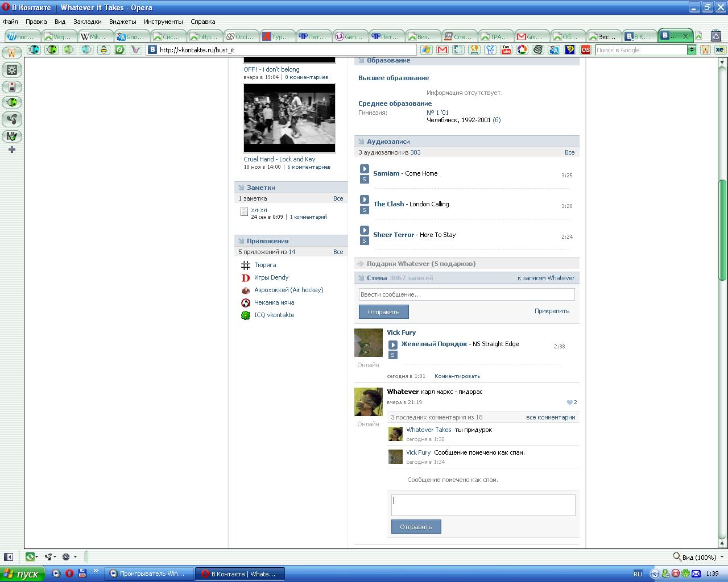The height and width of the screenshot is (582, 728).
Task: Open the Google search engine dropdown
Action: click(x=692, y=50)
